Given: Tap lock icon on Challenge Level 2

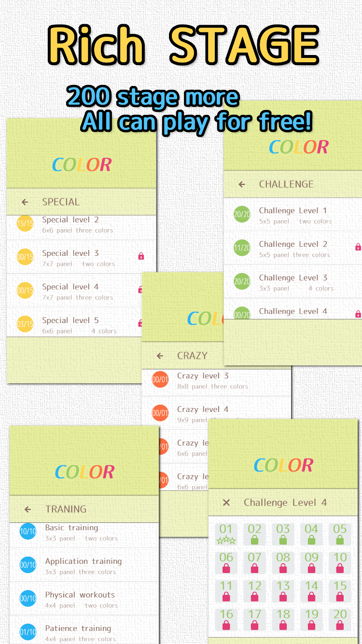Looking at the screenshot, I should click(358, 247).
